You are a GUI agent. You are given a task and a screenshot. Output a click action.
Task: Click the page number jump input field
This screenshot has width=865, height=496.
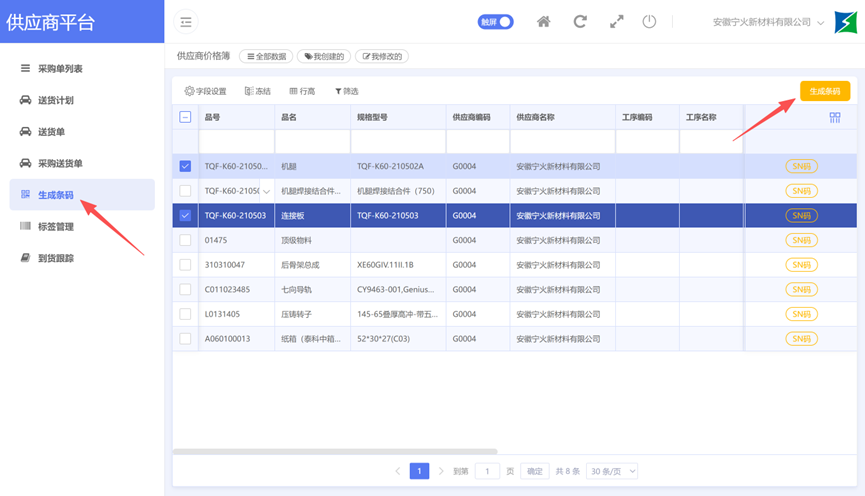pos(487,471)
